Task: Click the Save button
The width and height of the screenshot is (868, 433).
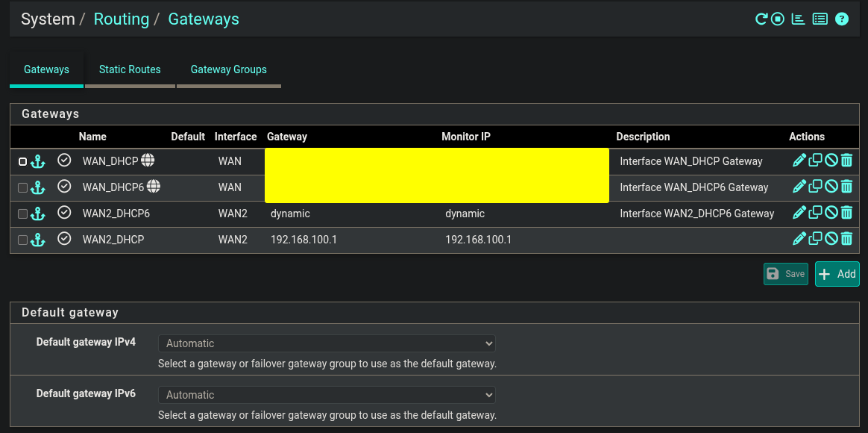Action: (786, 274)
